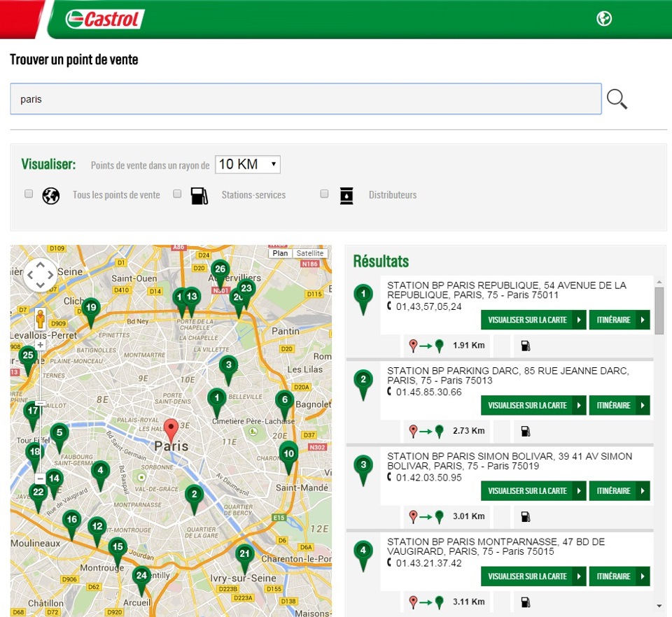Click Itinéraire for Paris Montparnasse station
672x617 pixels.
click(619, 576)
